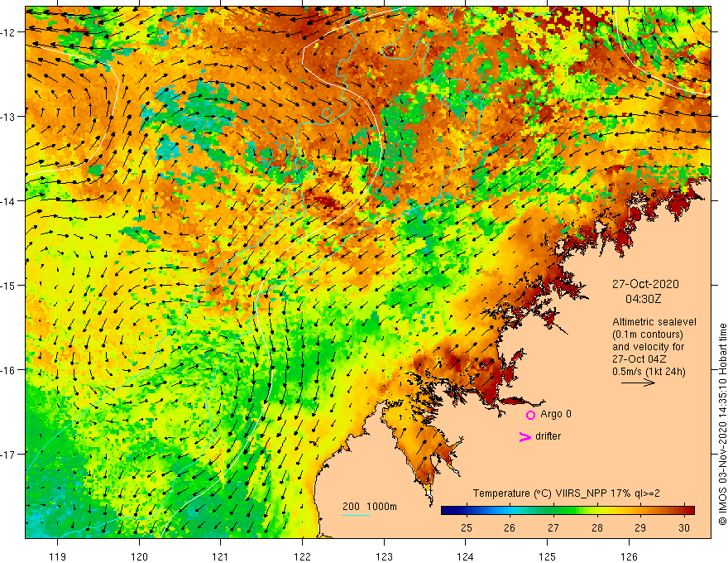The height and width of the screenshot is (563, 728).
Task: Click the 'drifter' legend label
Action: [x=548, y=436]
